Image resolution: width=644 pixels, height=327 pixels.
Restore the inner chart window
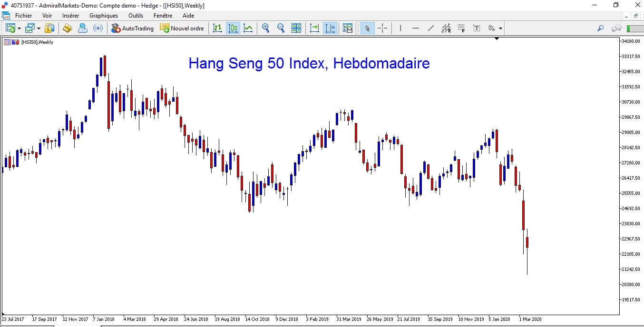tap(635, 16)
